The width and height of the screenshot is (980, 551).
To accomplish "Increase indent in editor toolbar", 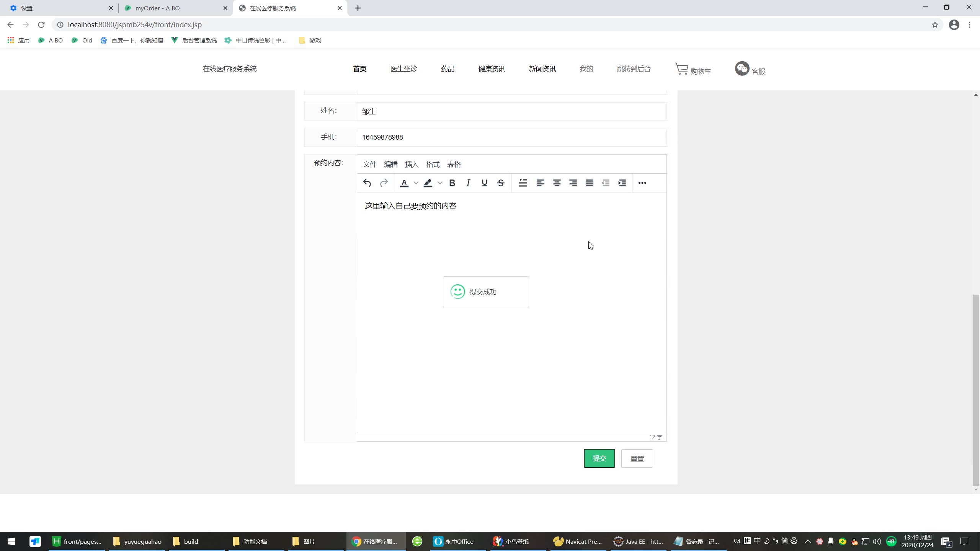I will (x=622, y=183).
